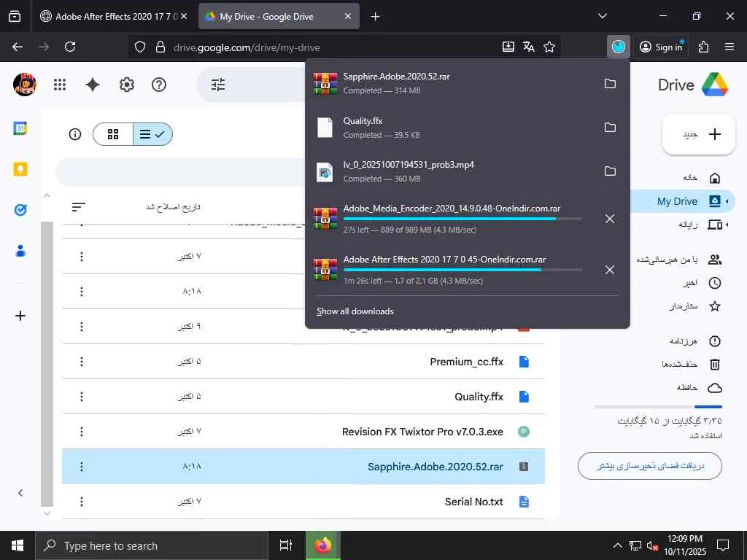The width and height of the screenshot is (747, 560).
Task: Click the New (جدید) button
Action: [699, 134]
